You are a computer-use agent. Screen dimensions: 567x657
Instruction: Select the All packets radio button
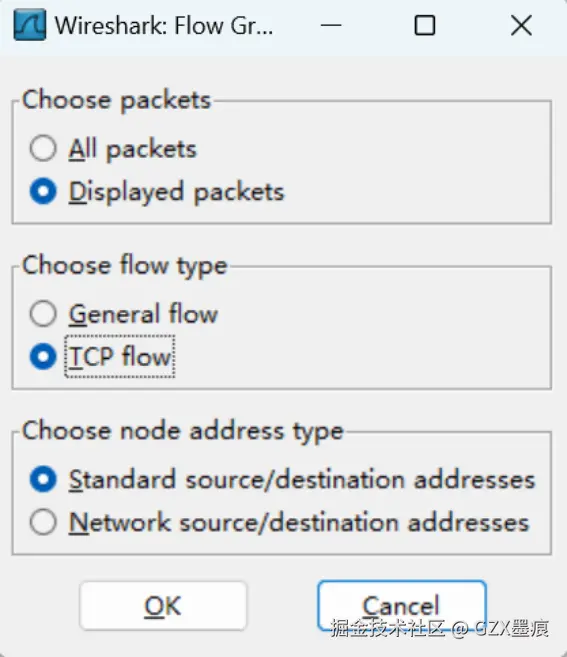tap(43, 148)
